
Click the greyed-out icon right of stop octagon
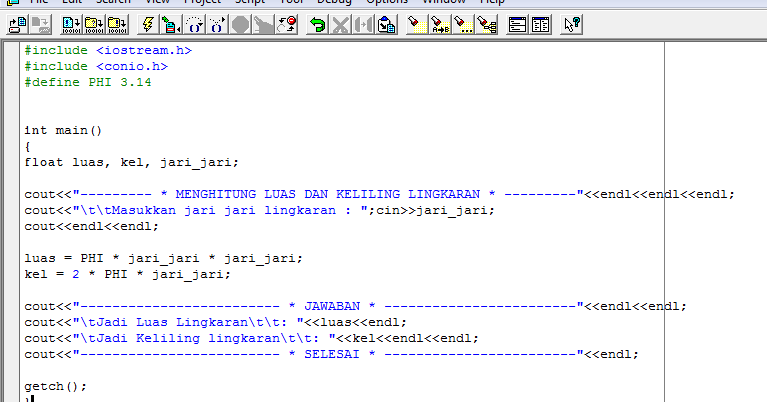click(263, 24)
